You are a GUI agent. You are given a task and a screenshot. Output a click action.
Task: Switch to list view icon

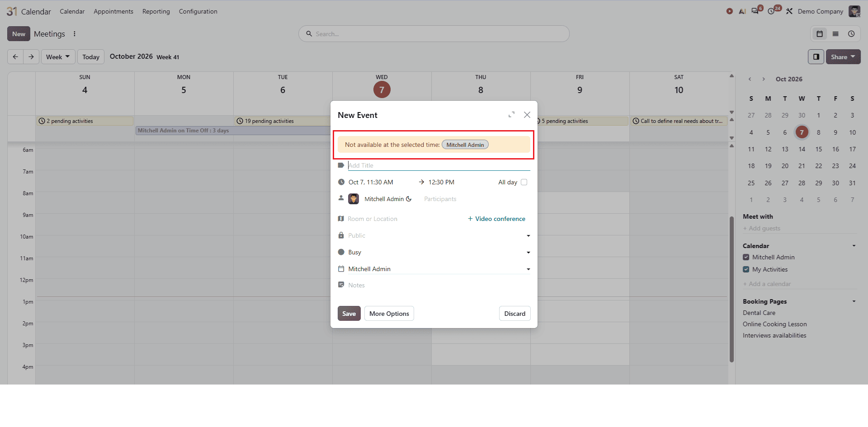pyautogui.click(x=835, y=34)
